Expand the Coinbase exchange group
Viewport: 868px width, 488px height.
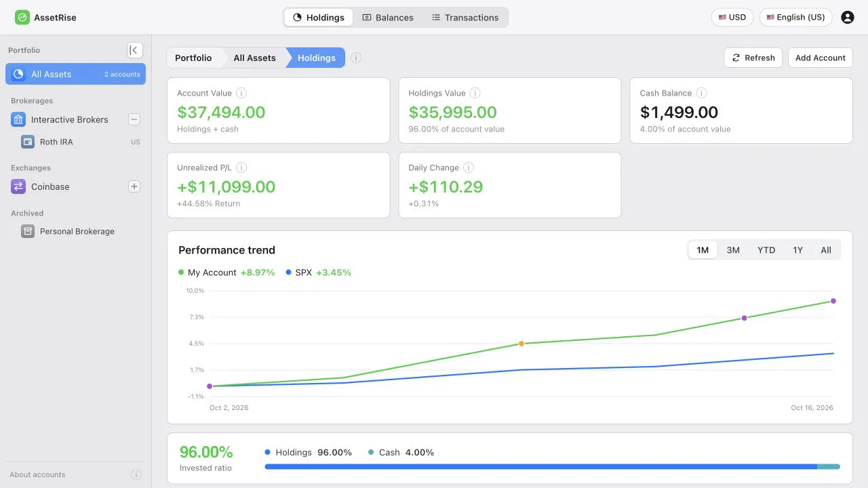click(134, 186)
